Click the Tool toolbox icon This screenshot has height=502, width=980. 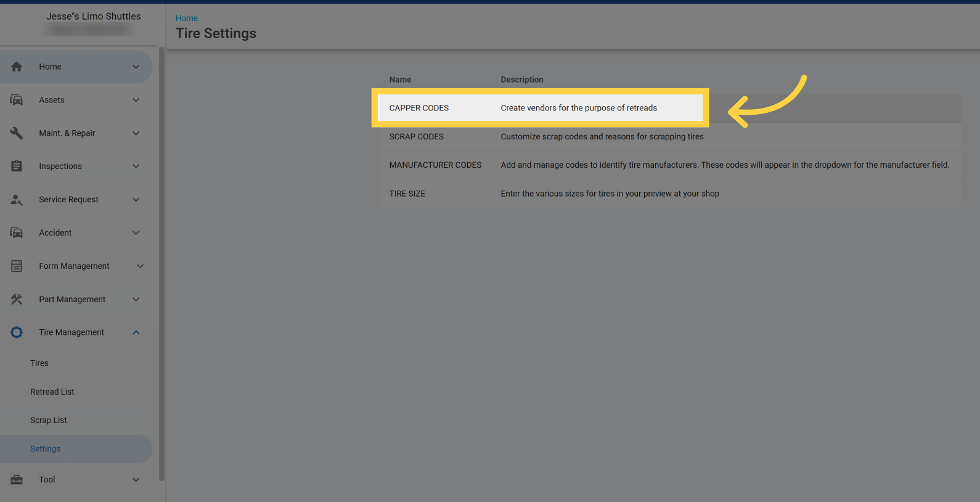[x=17, y=480]
